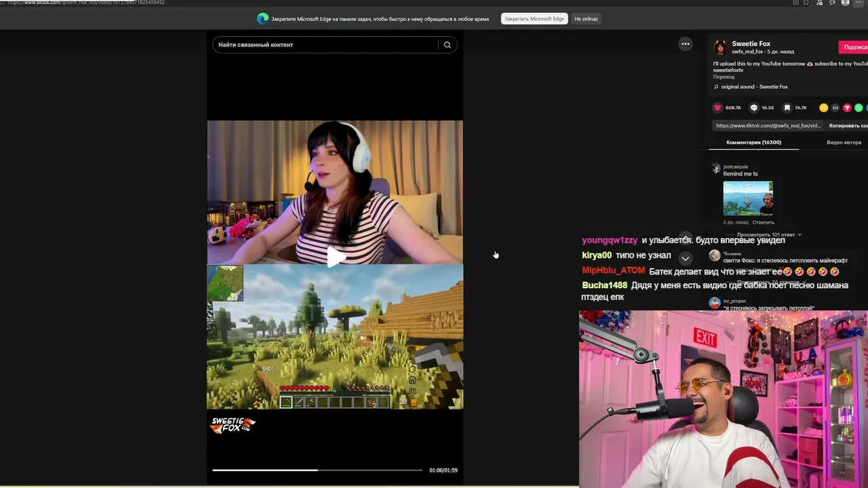Open the Edge settings and more menu
This screenshot has width=868, height=488.
coord(859,3)
